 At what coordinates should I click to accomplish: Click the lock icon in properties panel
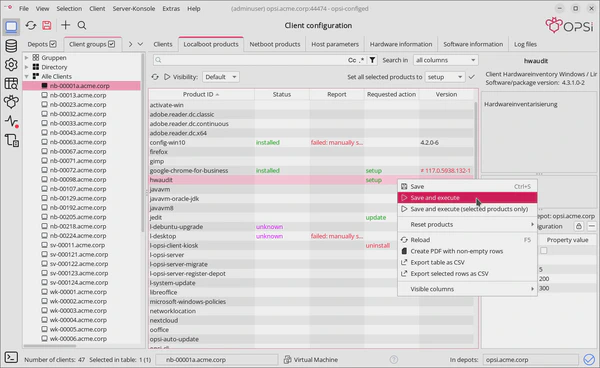point(579,226)
